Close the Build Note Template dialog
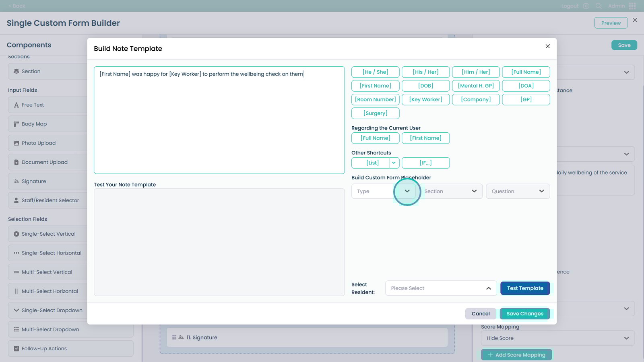The height and width of the screenshot is (362, 644). pos(547,46)
